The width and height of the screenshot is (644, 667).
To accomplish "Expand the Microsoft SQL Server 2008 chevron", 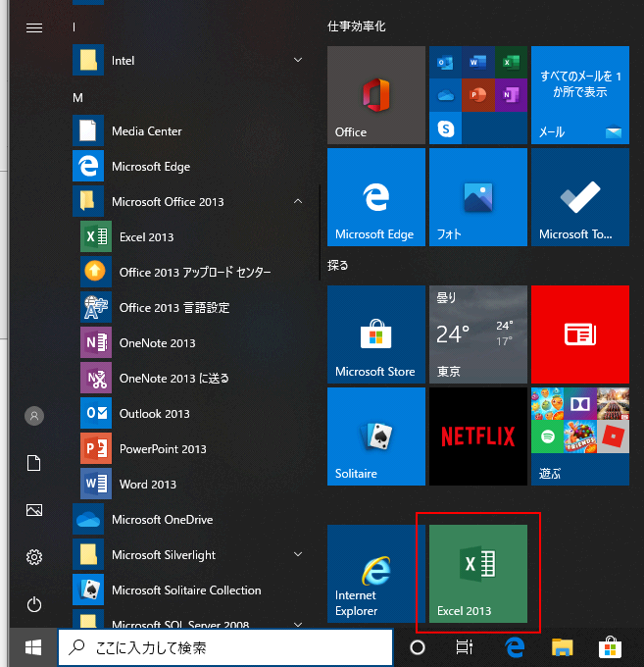I will [x=298, y=625].
